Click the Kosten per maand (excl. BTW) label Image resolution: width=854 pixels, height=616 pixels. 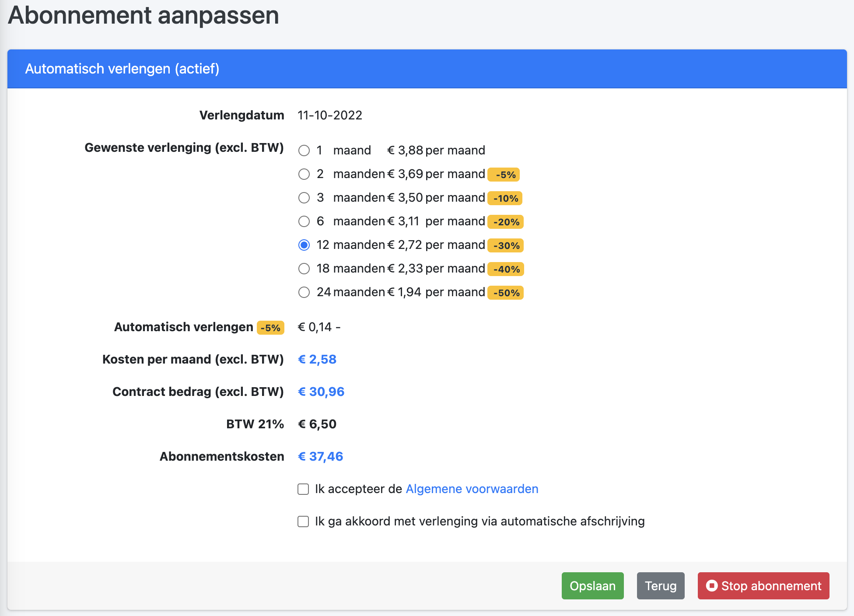(x=193, y=359)
